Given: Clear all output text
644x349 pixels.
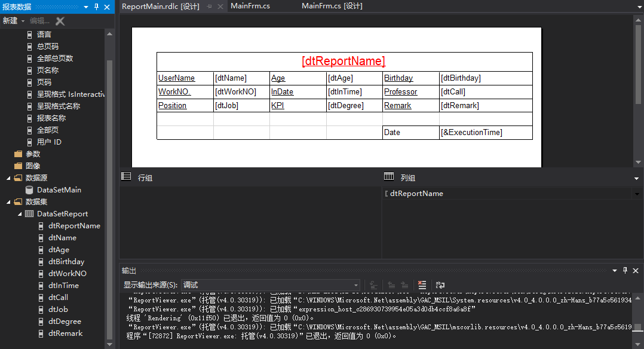Looking at the screenshot, I should pyautogui.click(x=422, y=285).
